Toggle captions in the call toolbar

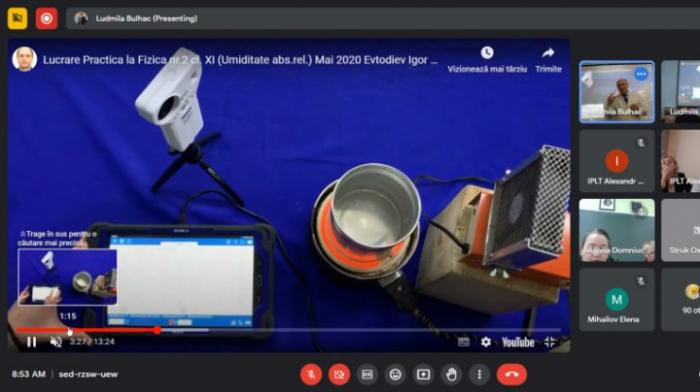[x=367, y=374]
